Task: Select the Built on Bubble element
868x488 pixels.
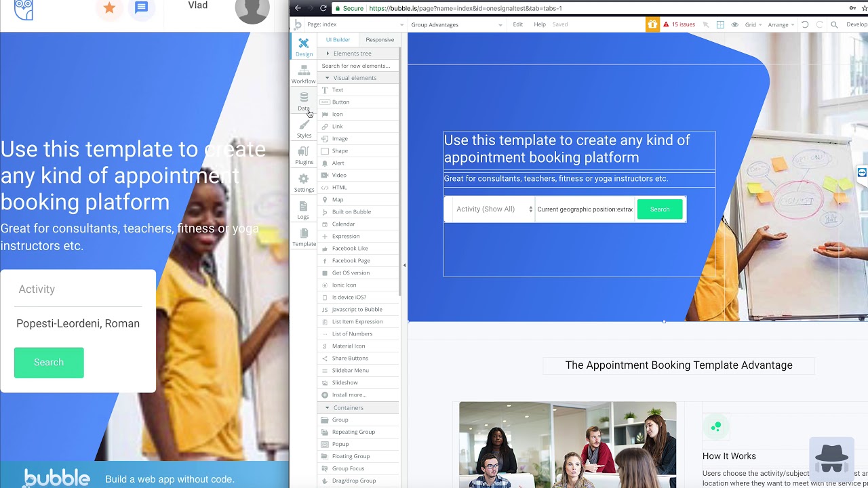Action: coord(359,212)
